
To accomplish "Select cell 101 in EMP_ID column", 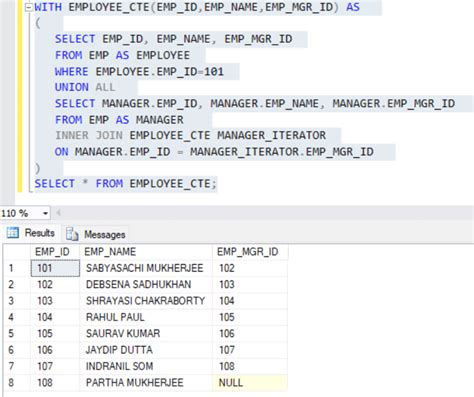I will click(55, 268).
